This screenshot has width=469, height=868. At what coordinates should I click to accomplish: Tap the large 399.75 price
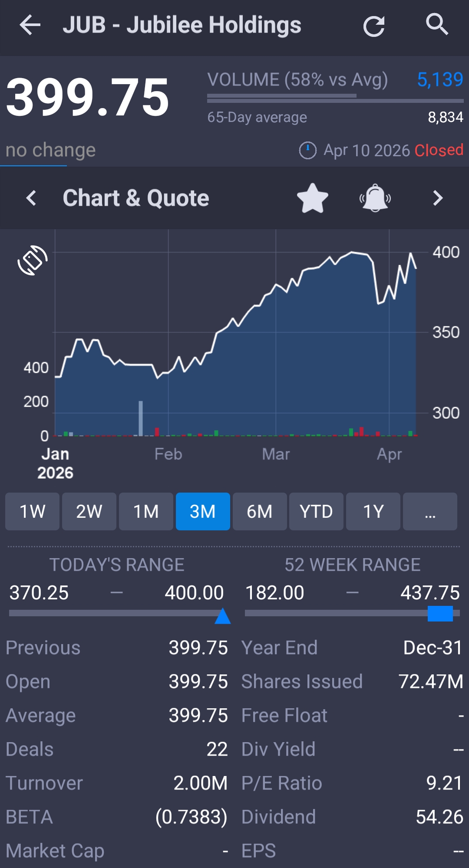[x=88, y=97]
